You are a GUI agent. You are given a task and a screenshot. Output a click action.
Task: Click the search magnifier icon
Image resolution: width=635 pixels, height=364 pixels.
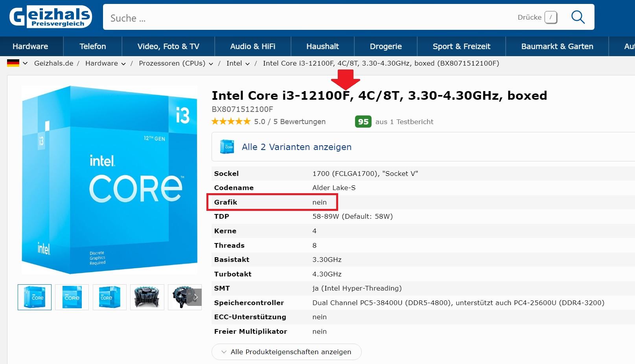tap(578, 17)
